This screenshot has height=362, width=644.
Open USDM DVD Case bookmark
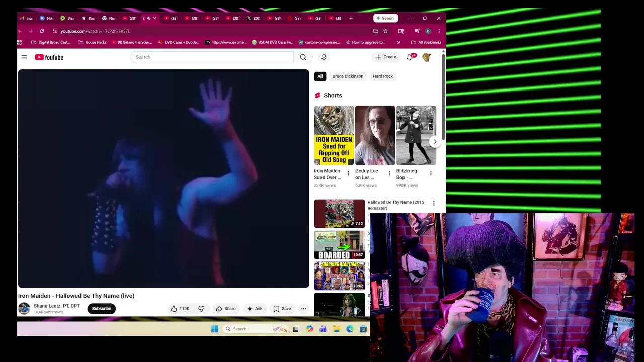click(x=272, y=42)
